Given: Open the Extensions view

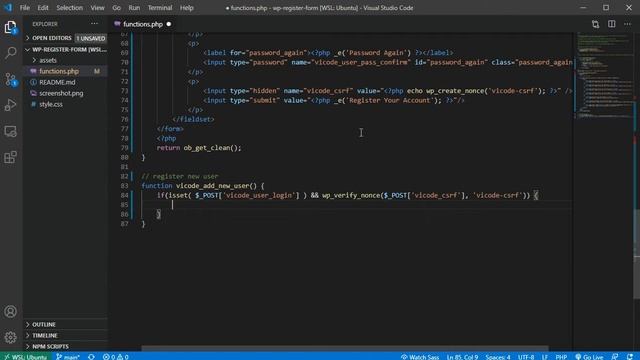Looking at the screenshot, I should pos(11,157).
